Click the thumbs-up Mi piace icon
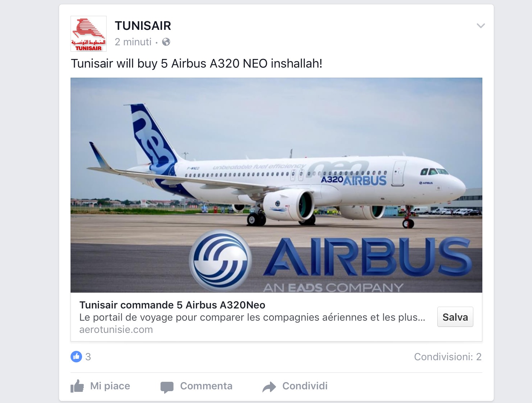Image resolution: width=532 pixels, height=403 pixels. (x=77, y=386)
